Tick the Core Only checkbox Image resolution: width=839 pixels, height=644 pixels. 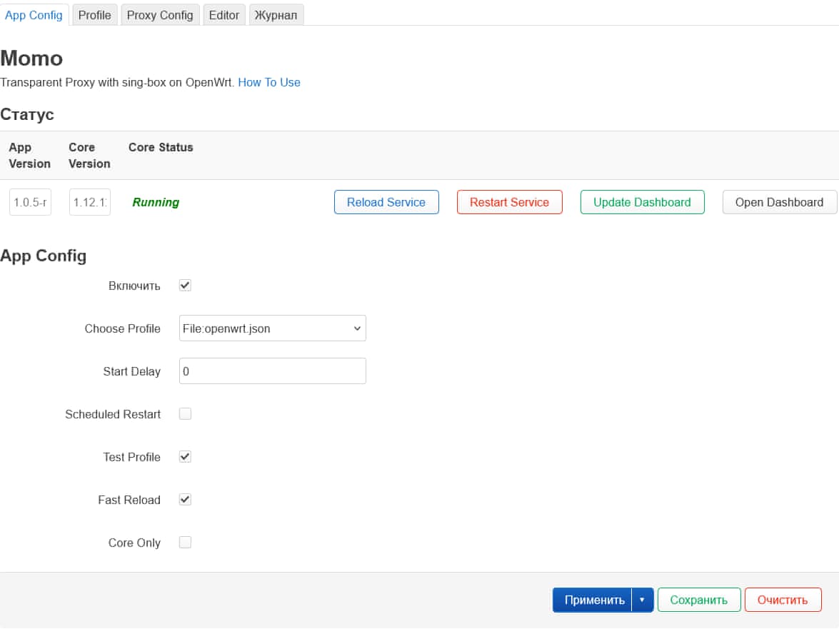tap(185, 543)
